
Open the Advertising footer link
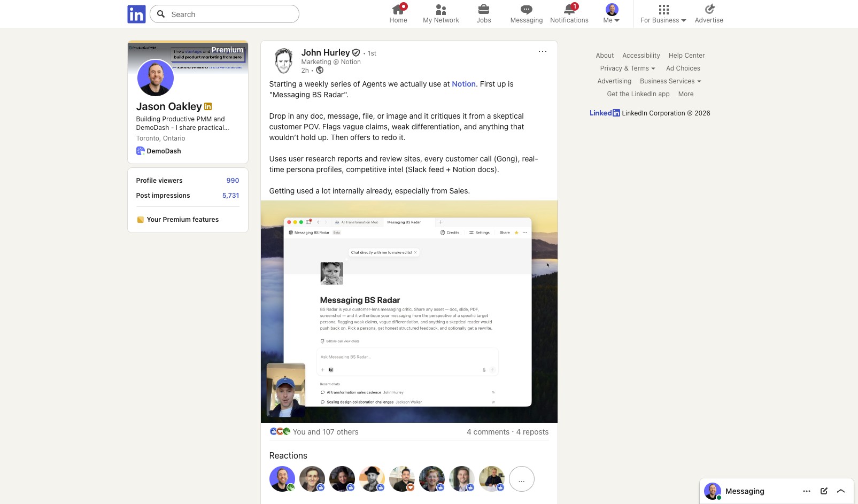point(614,81)
